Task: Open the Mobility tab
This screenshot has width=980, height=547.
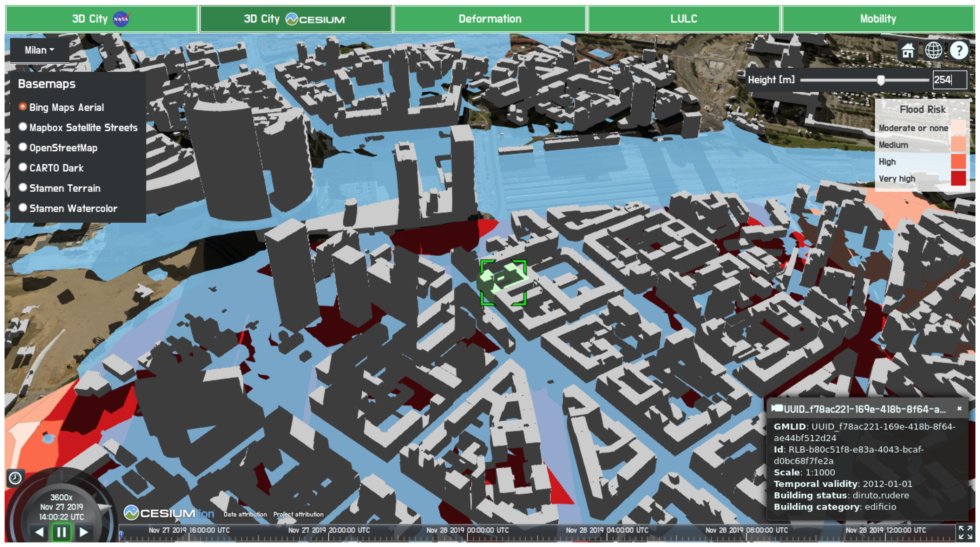Action: click(878, 19)
